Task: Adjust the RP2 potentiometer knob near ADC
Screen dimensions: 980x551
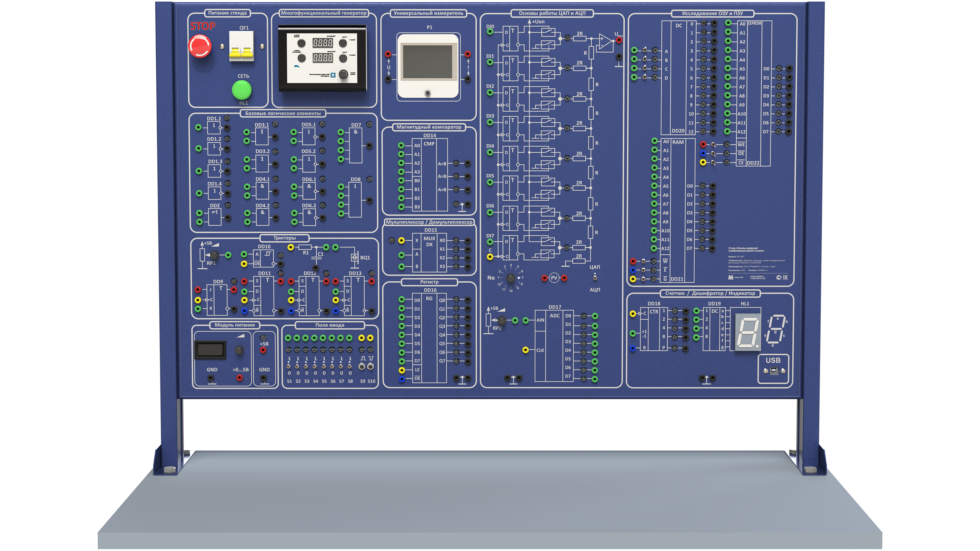Action: click(x=502, y=321)
